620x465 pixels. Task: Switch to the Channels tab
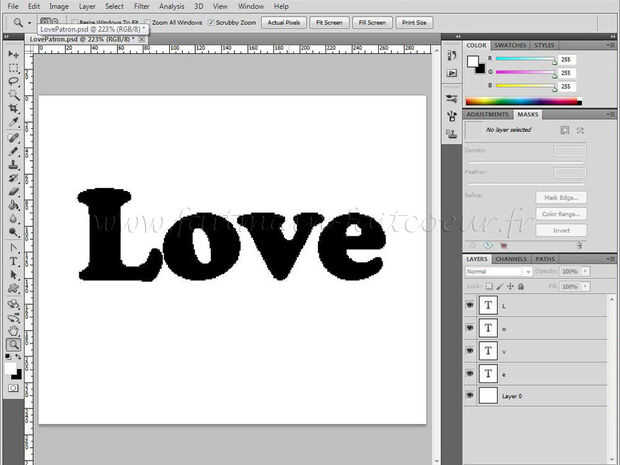(x=511, y=259)
